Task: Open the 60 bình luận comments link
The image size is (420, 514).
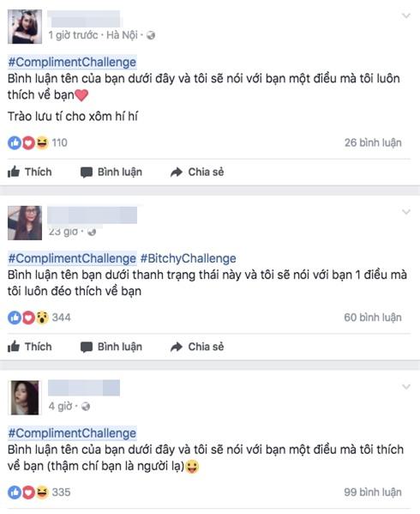Action: click(373, 317)
